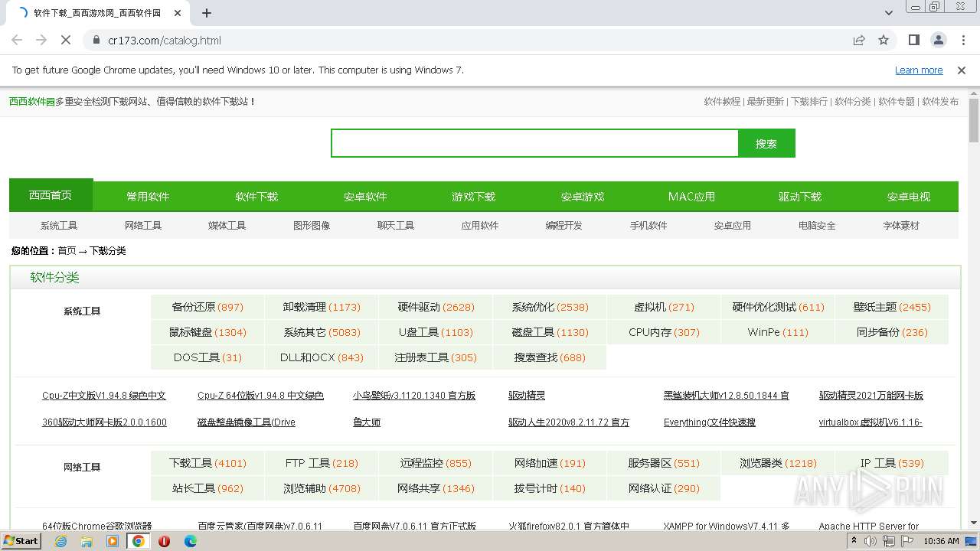Show hidden system tray icons
The height and width of the screenshot is (551, 980).
[854, 541]
